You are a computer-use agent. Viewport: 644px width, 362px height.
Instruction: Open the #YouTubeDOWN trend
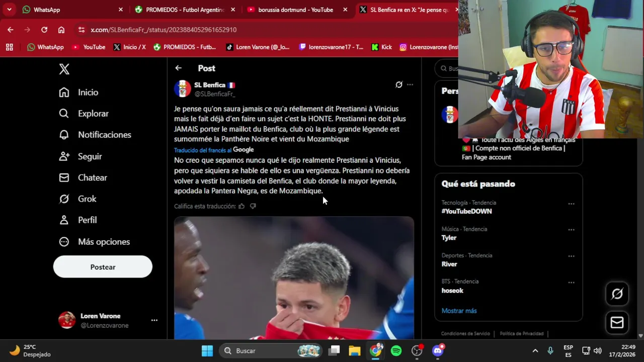(x=466, y=211)
